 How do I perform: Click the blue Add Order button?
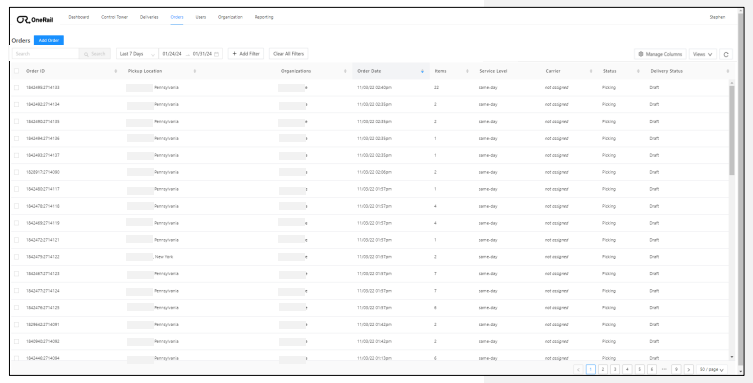click(x=49, y=40)
